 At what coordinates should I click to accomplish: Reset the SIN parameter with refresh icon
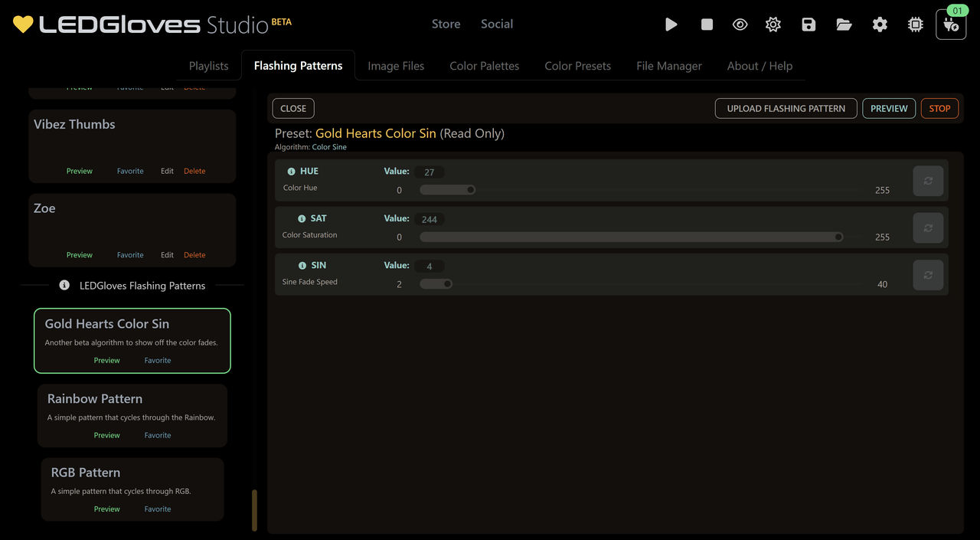(928, 275)
